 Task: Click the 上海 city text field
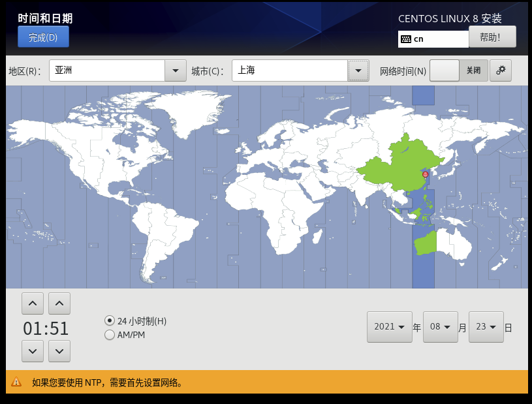tap(290, 70)
